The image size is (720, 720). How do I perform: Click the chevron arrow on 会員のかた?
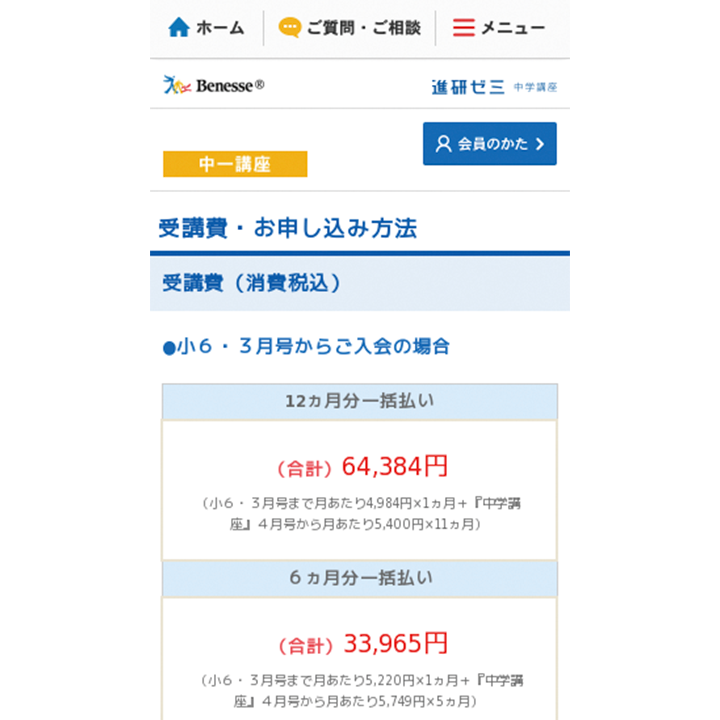click(x=540, y=144)
